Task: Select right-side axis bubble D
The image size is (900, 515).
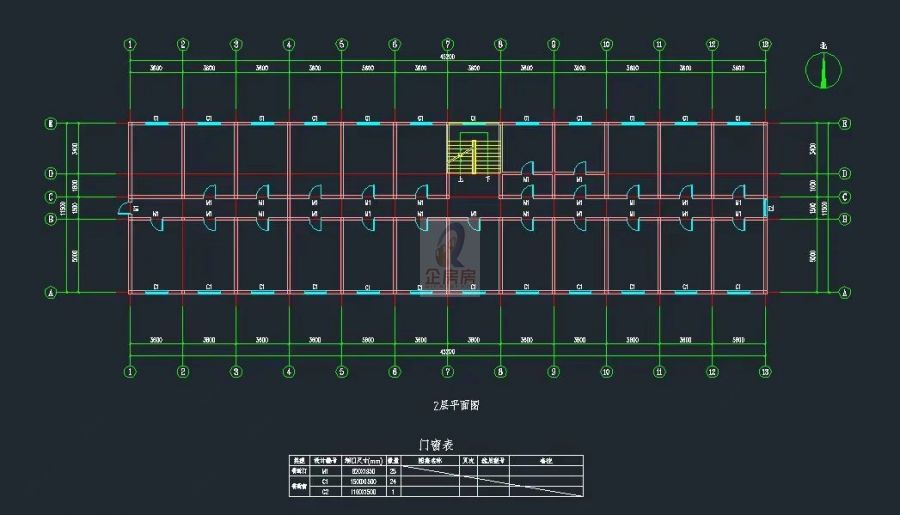Action: 845,173
